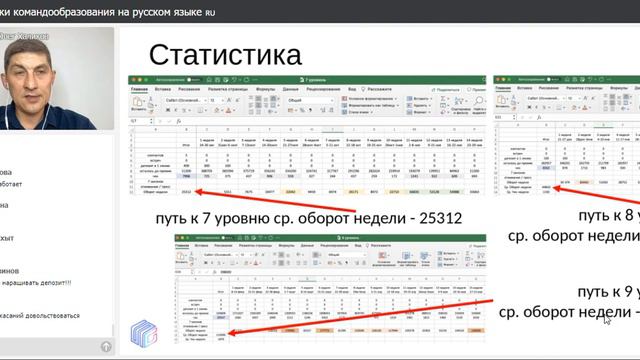Click Paste icon in 7 уровень Excel window
The width and height of the screenshot is (640, 360).
pos(138,101)
